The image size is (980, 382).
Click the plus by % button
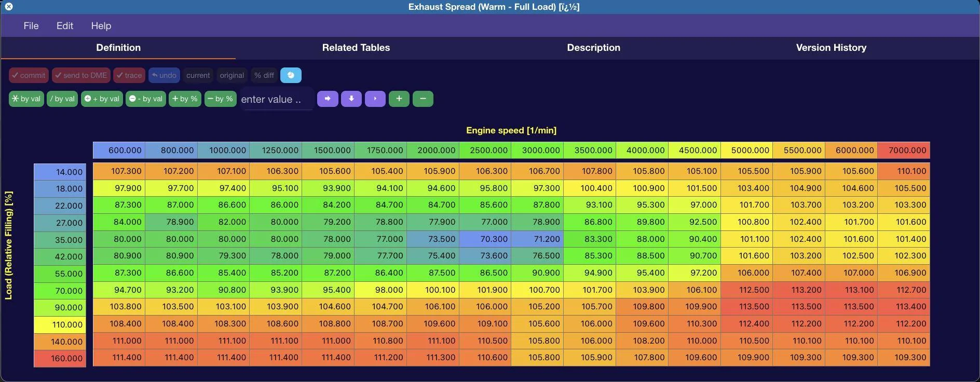[x=185, y=99]
